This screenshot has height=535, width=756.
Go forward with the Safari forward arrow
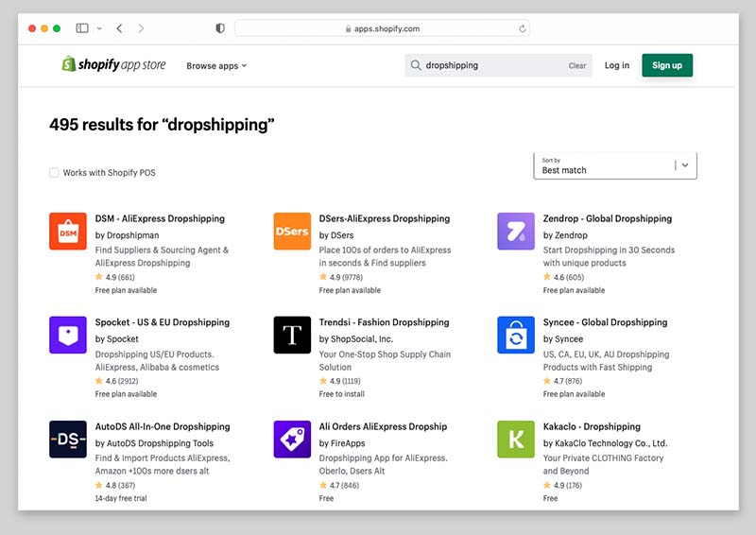pyautogui.click(x=141, y=28)
